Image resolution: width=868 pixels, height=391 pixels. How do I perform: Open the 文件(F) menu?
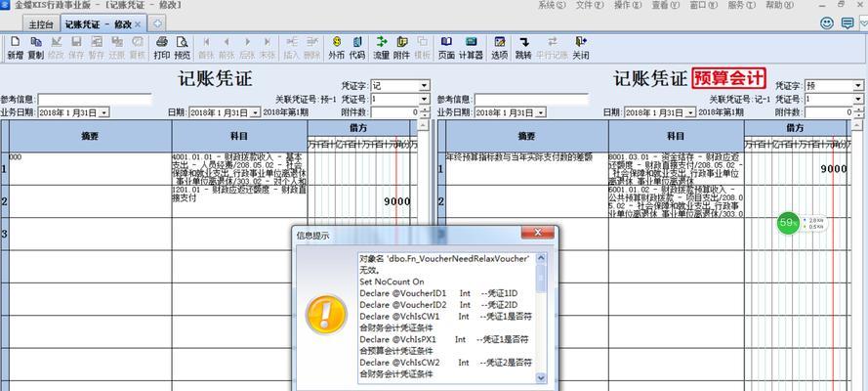[x=590, y=5]
